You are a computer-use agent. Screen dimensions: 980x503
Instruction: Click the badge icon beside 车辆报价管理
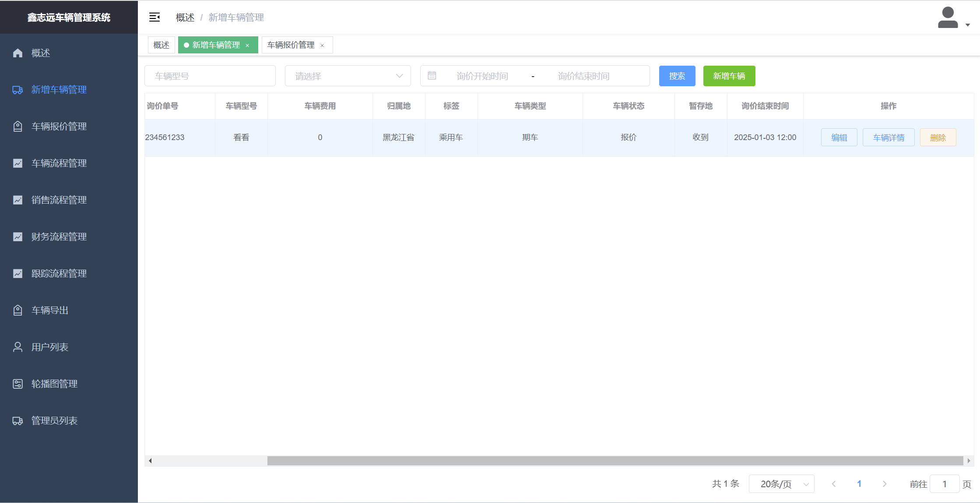click(x=18, y=127)
